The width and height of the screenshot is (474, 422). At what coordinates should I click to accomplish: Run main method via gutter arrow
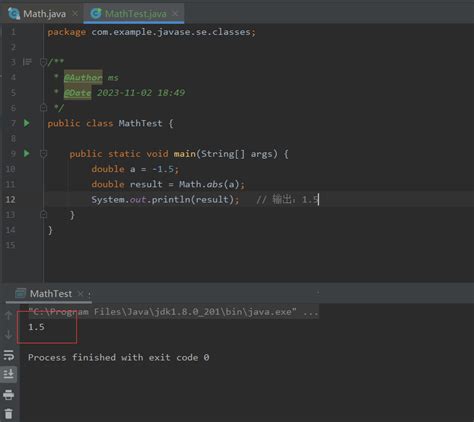(27, 153)
